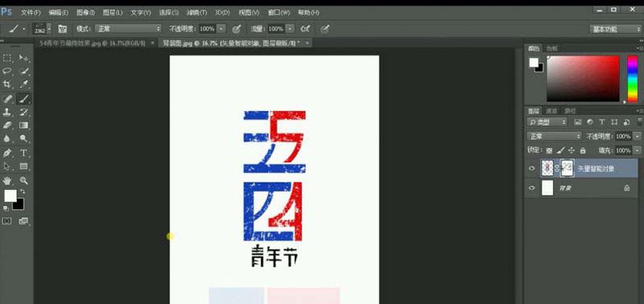Select the Dodge tool
The image size is (644, 304).
tap(24, 138)
